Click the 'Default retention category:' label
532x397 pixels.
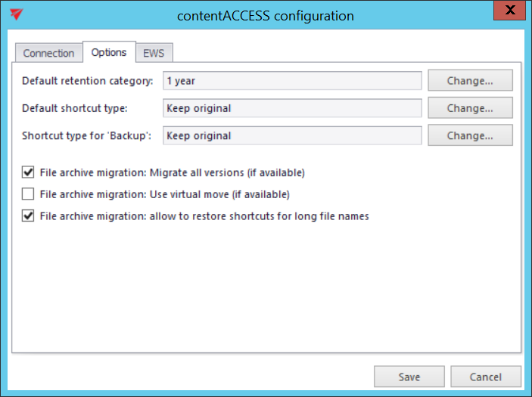(88, 80)
